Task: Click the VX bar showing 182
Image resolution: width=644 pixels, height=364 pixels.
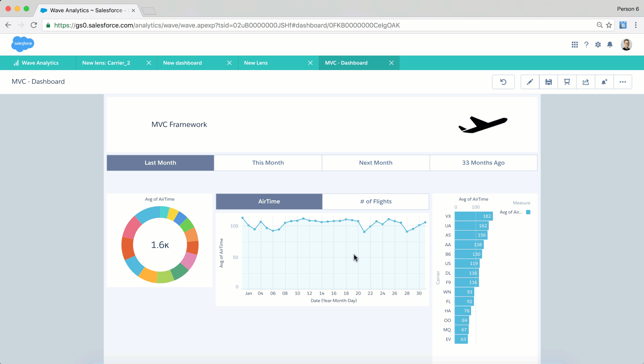Action: pyautogui.click(x=473, y=216)
